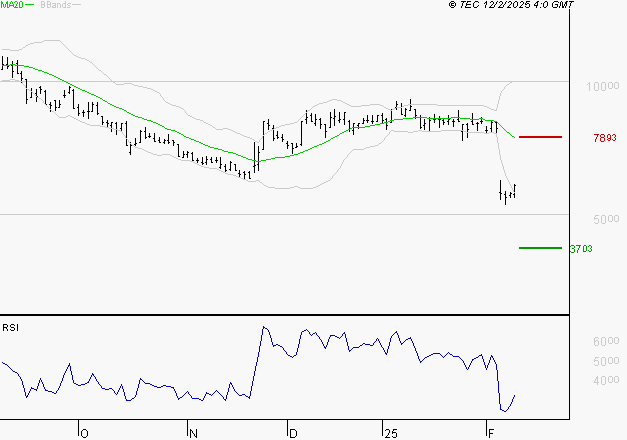627x440 pixels.
Task: Select the red resistance line marker
Action: tap(541, 137)
